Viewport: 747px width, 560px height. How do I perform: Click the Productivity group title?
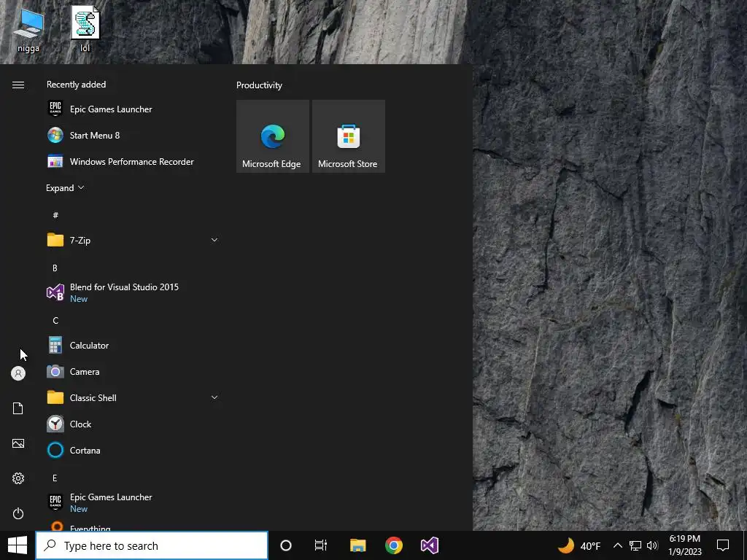tap(259, 85)
